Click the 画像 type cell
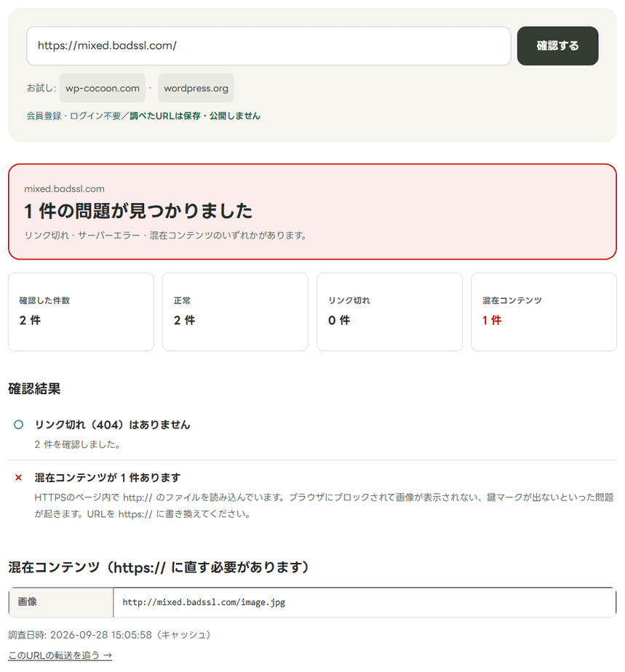The height and width of the screenshot is (672, 625). tap(61, 602)
